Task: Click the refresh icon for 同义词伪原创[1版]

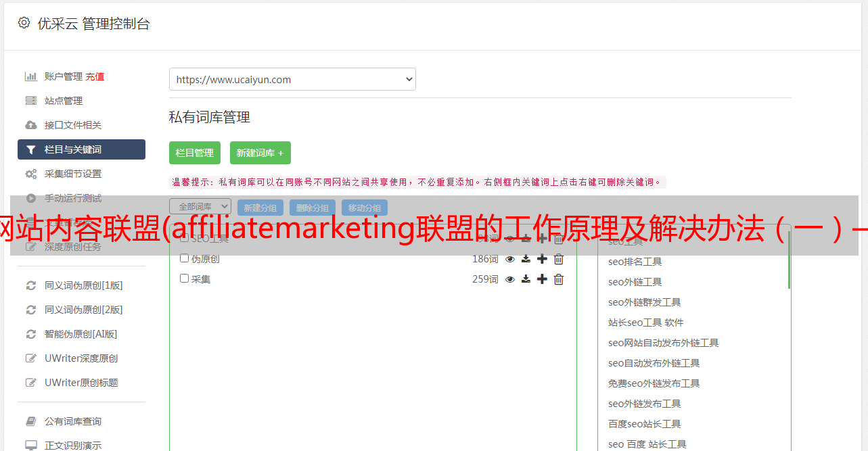Action: click(x=30, y=285)
